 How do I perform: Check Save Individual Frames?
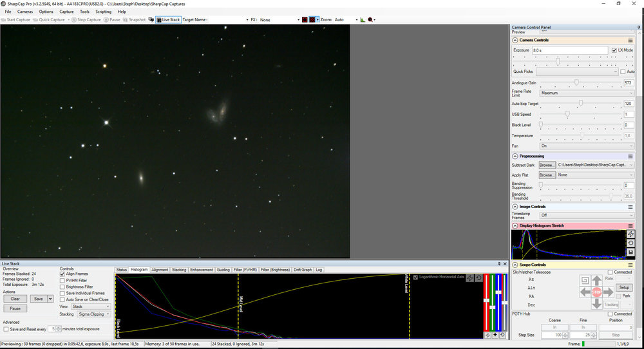coord(62,293)
